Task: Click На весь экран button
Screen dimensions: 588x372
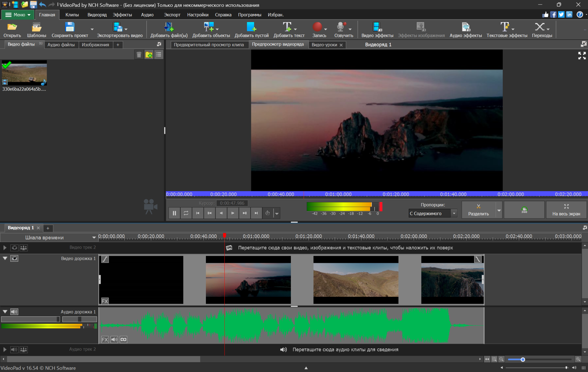Action: [x=566, y=210]
